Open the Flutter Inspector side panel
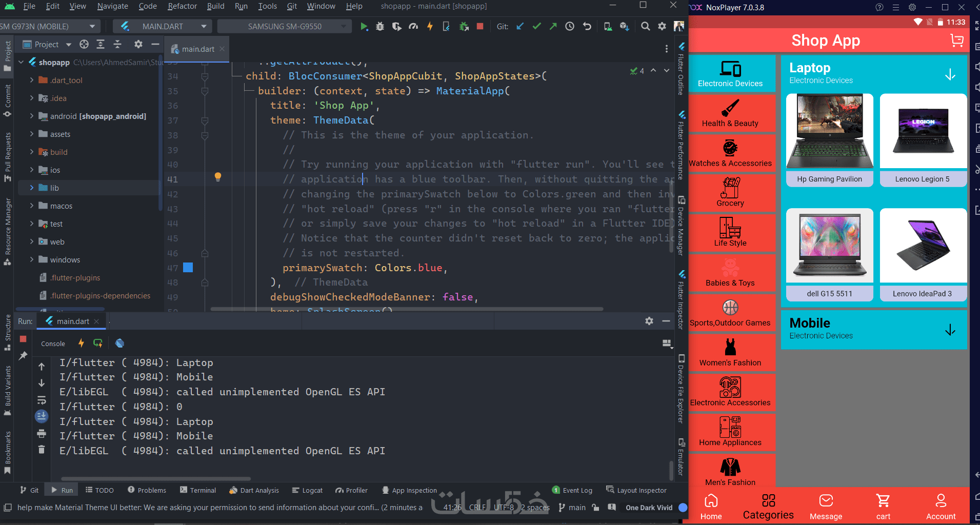 (x=681, y=299)
